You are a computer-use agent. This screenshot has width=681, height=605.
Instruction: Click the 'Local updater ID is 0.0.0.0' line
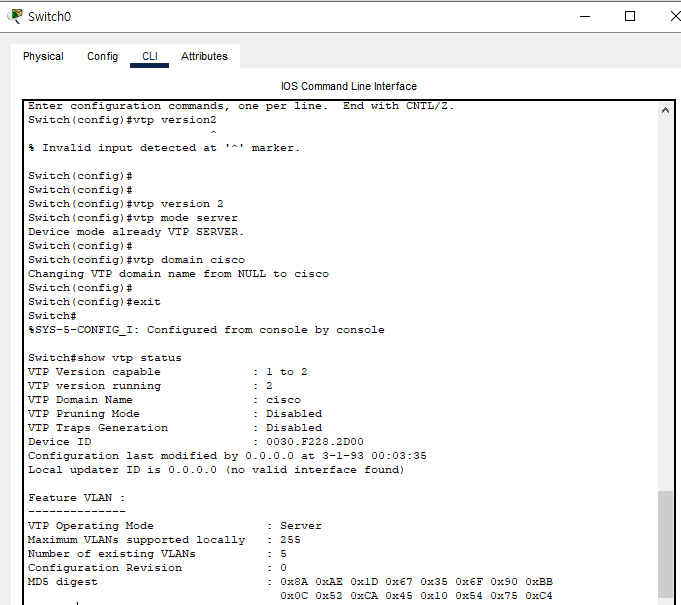tap(216, 469)
